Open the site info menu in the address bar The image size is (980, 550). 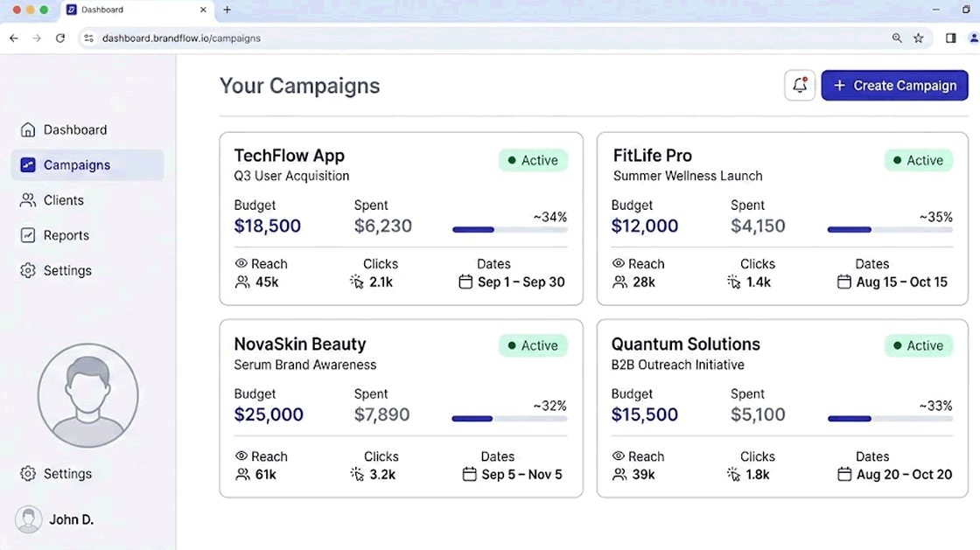(x=87, y=38)
